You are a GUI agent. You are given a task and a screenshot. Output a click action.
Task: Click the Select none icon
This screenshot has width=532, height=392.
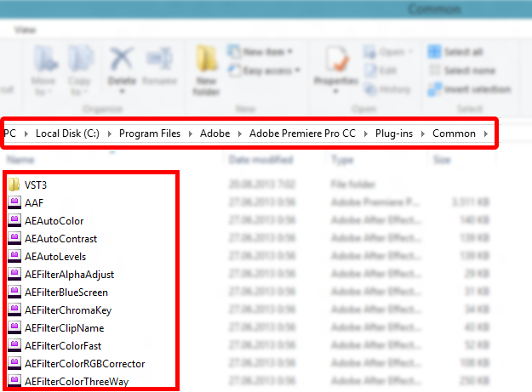pos(434,71)
